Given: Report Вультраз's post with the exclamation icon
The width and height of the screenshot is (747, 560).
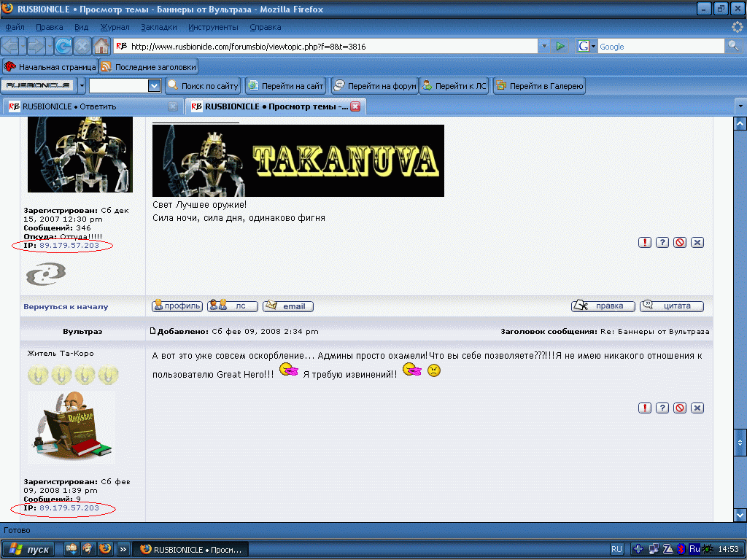Looking at the screenshot, I should tap(645, 408).
